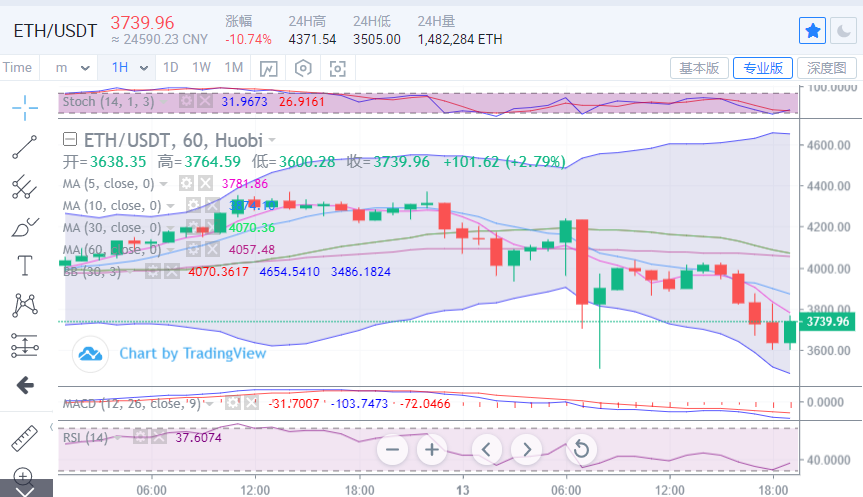Viewport: 863px width, 497px height.
Task: Expand the ETH/USDT symbol dropdown arrow
Action: point(272,140)
